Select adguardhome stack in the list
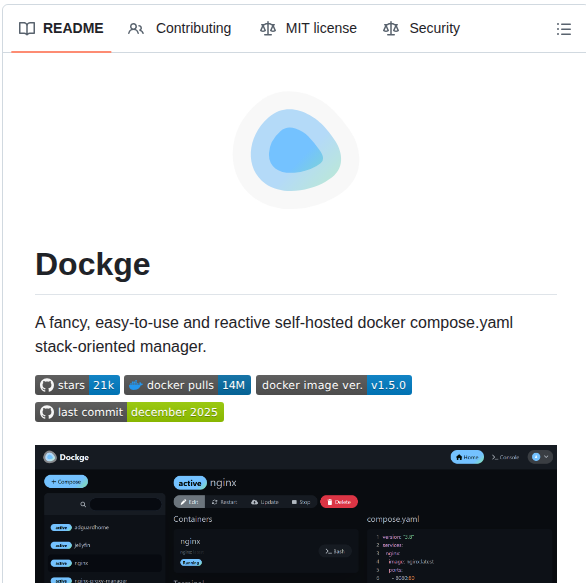586x583 pixels. click(x=105, y=527)
